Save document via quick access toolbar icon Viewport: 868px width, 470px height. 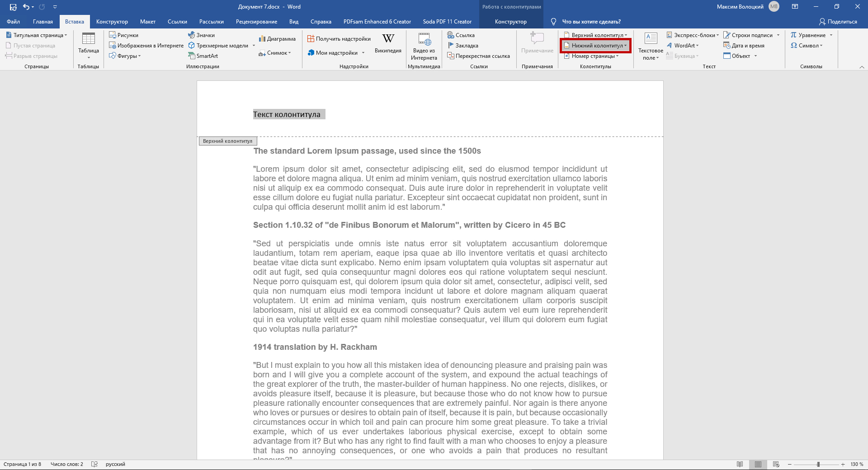[x=13, y=7]
